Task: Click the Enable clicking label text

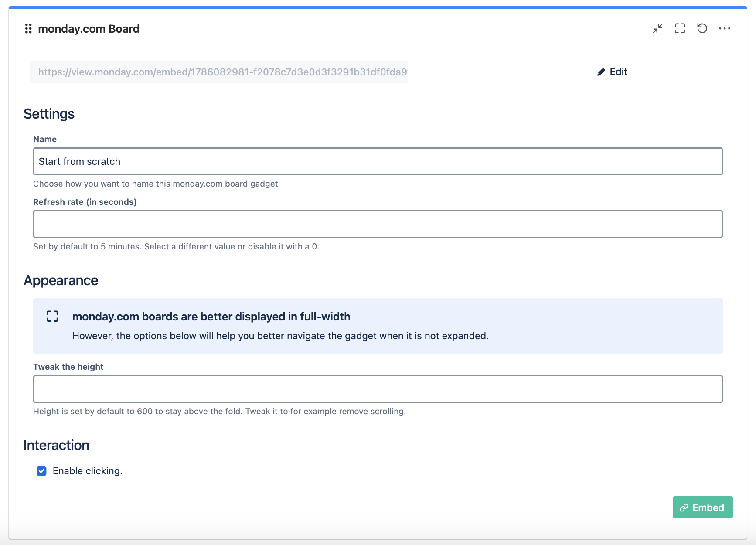Action: (87, 471)
